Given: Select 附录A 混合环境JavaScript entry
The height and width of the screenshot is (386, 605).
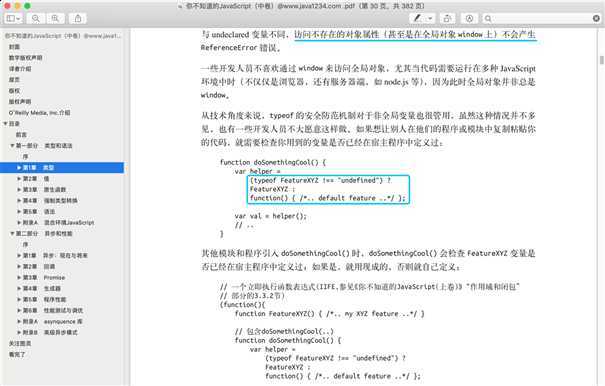Looking at the screenshot, I should [58, 222].
